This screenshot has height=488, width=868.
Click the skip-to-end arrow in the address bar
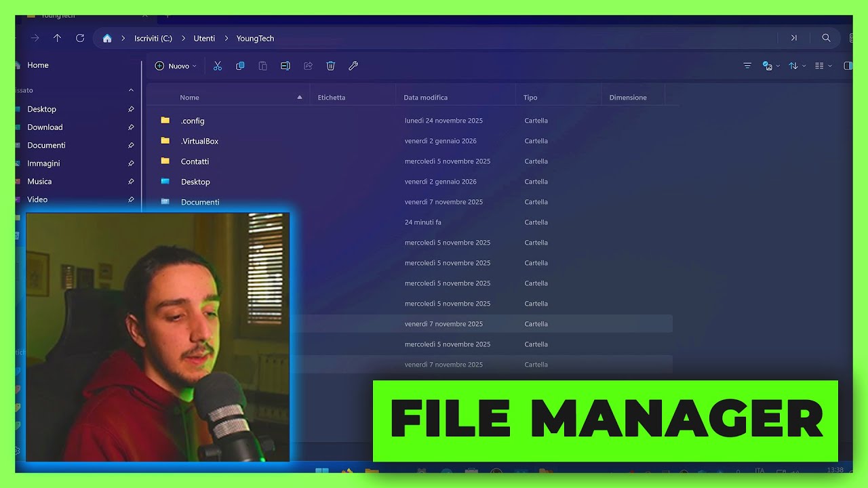[793, 38]
